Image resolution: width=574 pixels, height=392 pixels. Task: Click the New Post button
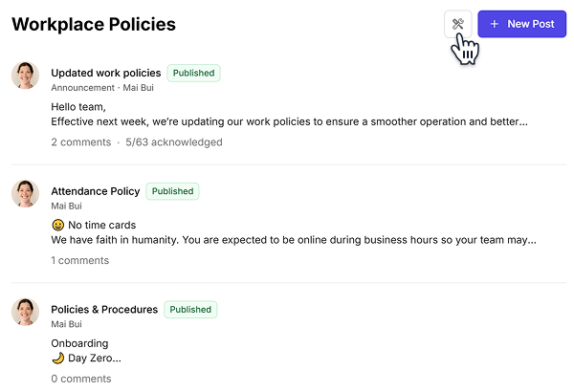(521, 24)
